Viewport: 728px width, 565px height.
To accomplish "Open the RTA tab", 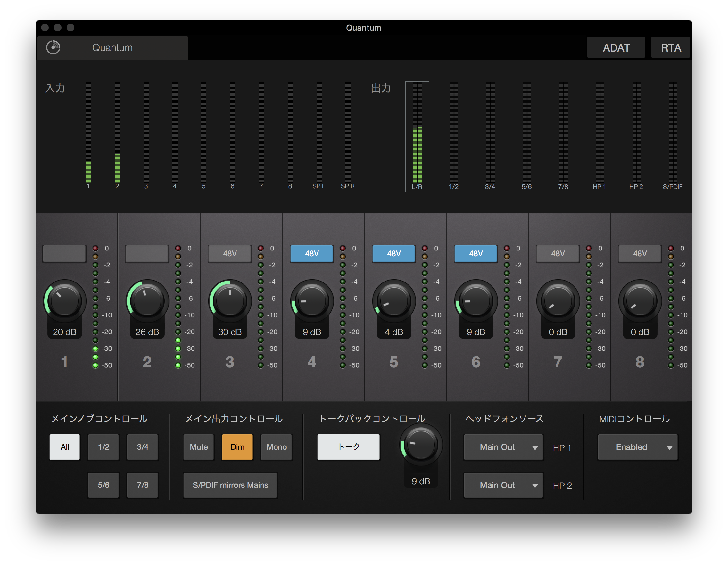I will tap(670, 48).
